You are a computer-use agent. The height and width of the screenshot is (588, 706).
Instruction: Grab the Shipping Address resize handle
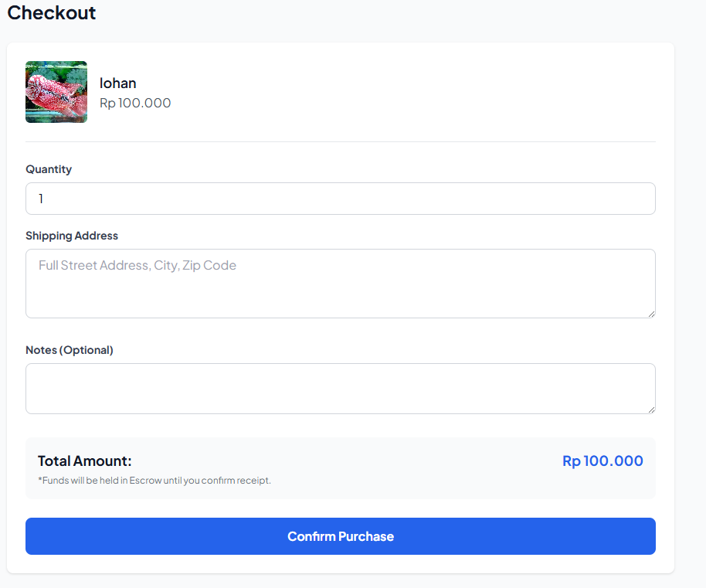pos(651,314)
